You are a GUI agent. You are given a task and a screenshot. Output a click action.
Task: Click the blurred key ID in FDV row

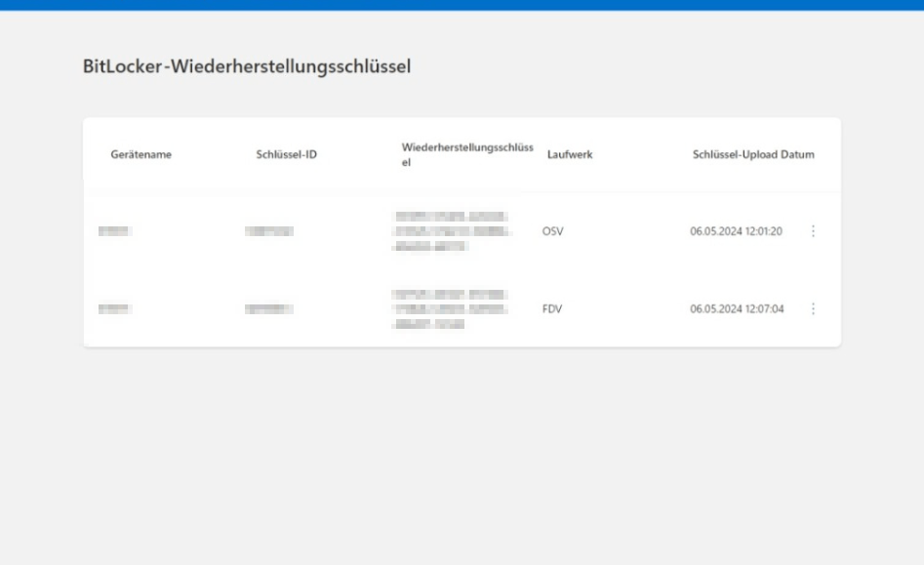268,308
